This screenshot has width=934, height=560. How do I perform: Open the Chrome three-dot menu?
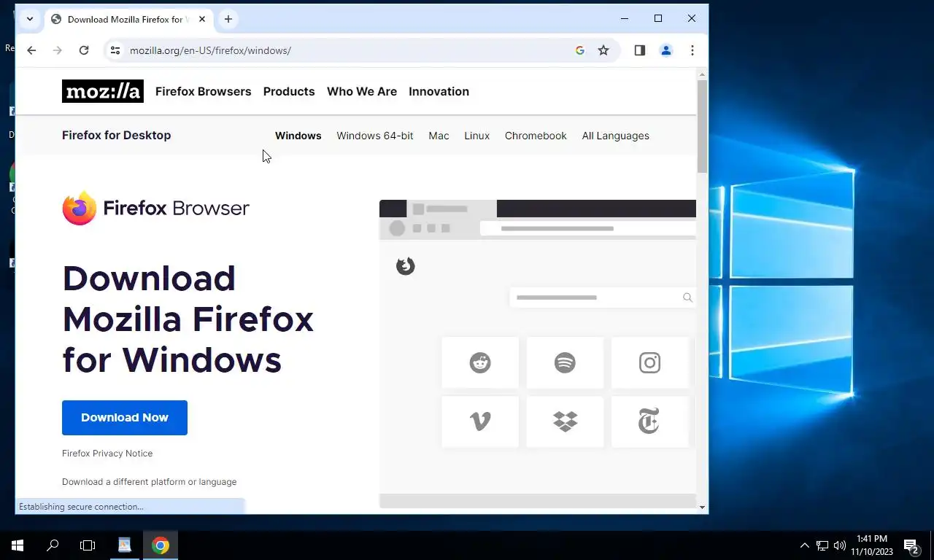coord(692,50)
